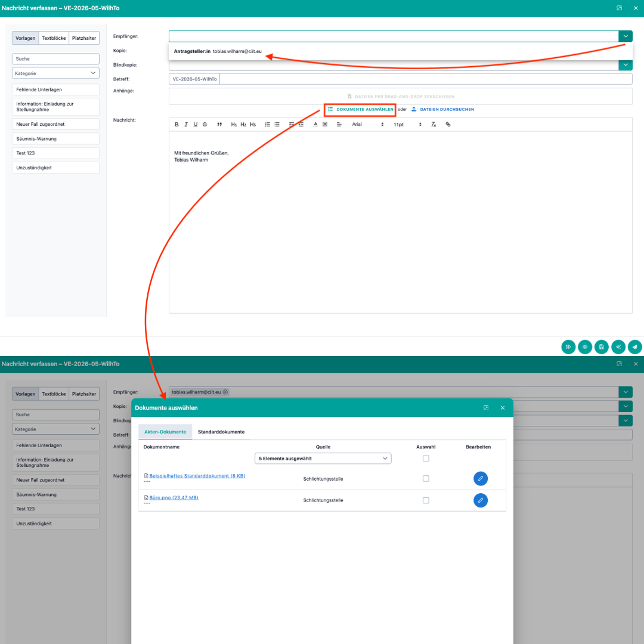The image size is (644, 644).
Task: Select the Platzhalter tab in upper window
Action: click(x=84, y=38)
